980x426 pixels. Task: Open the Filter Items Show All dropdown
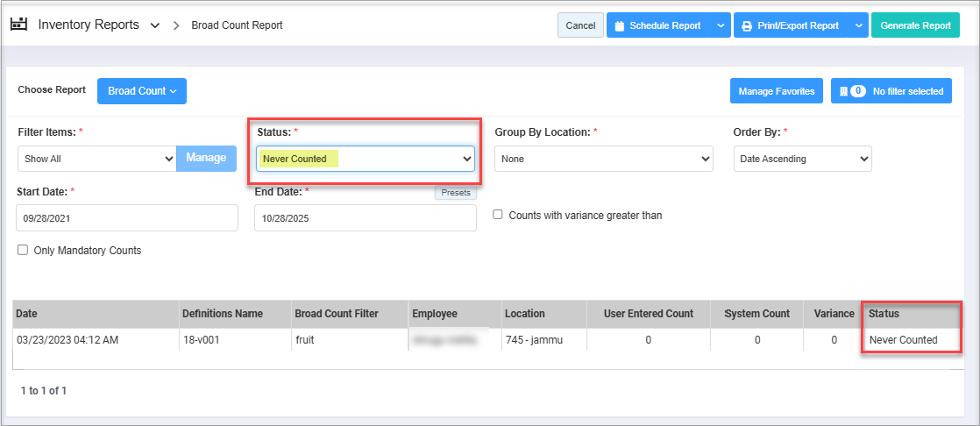[96, 159]
